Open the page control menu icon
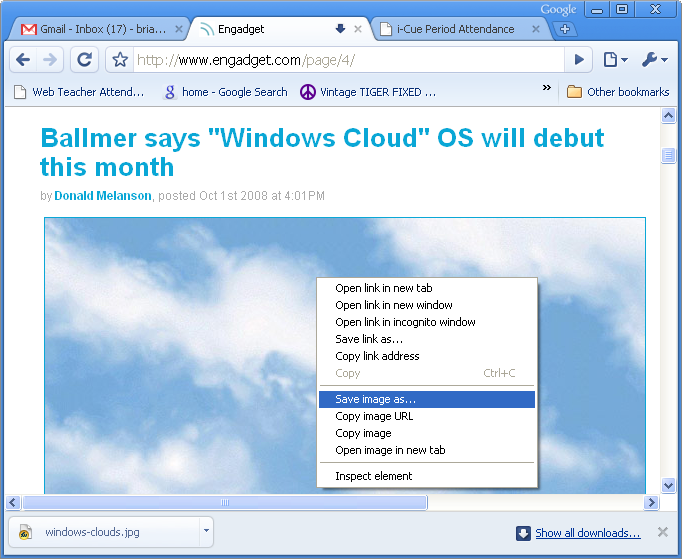The image size is (682, 559). (615, 60)
